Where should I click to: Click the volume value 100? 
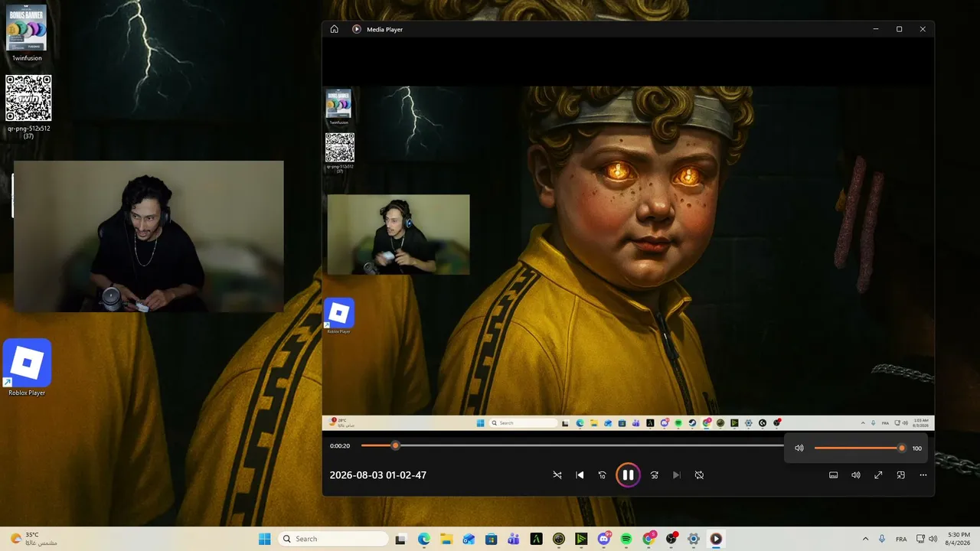click(x=917, y=448)
